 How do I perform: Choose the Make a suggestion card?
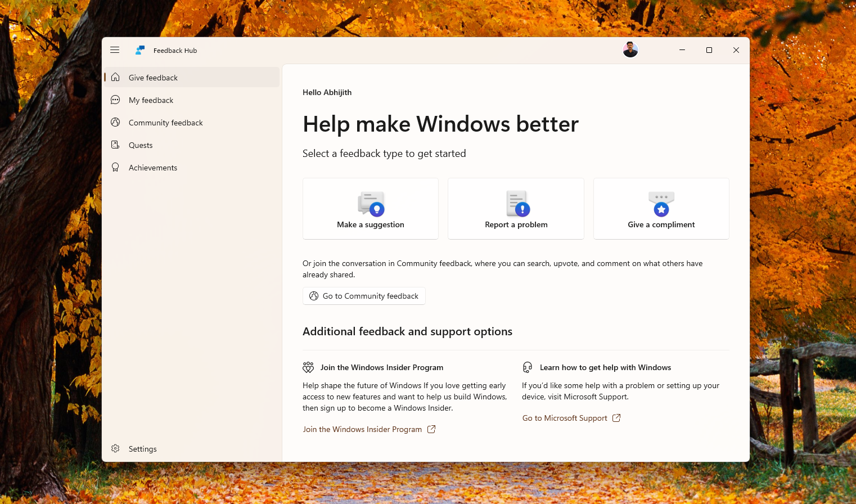[371, 209]
